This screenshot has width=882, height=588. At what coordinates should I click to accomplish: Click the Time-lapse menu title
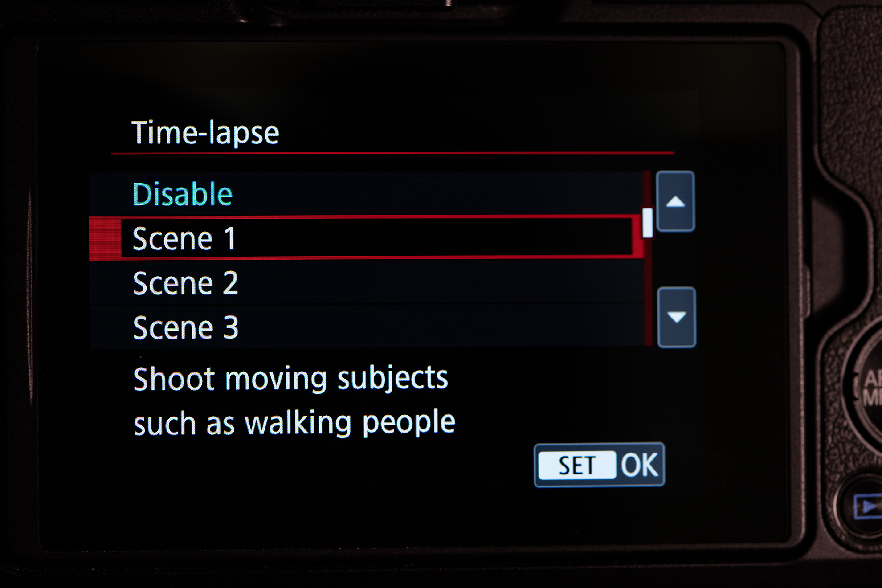pos(205,133)
